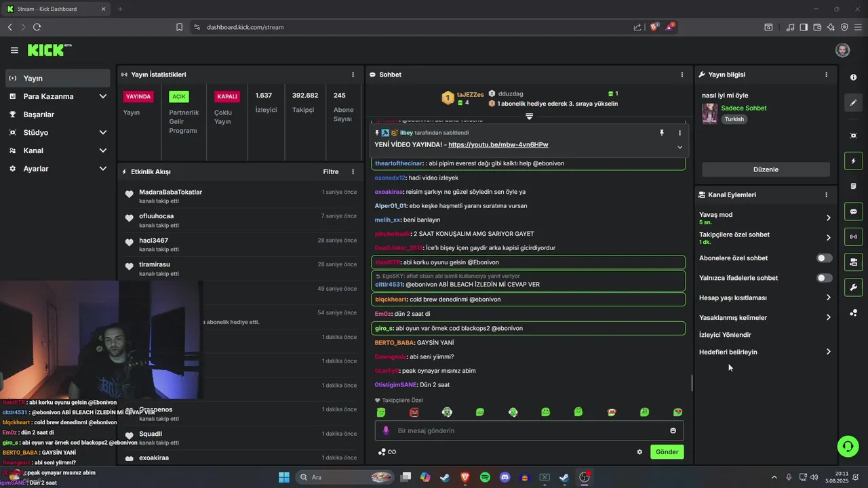Toggle Yalnızca ifadelerle sohbet switch

[824, 278]
